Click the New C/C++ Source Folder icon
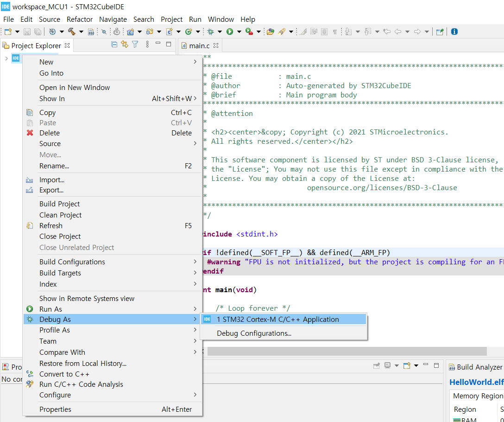504x422 pixels. coord(150,32)
